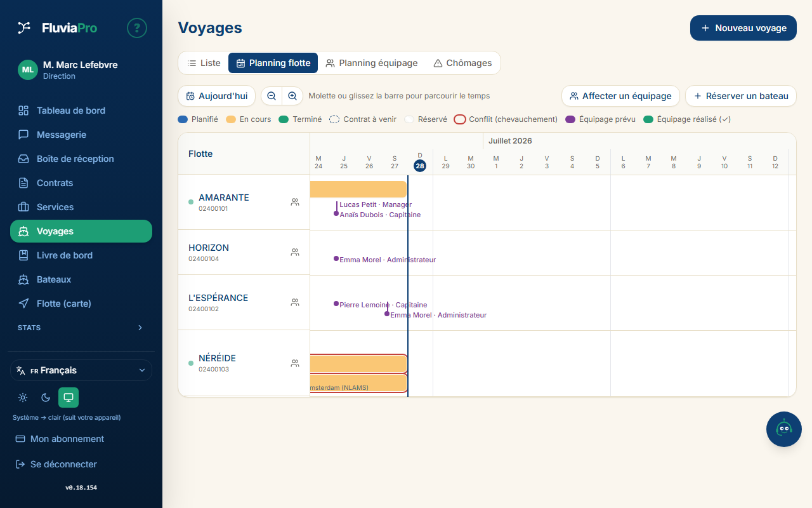The height and width of the screenshot is (508, 812).
Task: Click Se déconnecter
Action: click(81, 464)
